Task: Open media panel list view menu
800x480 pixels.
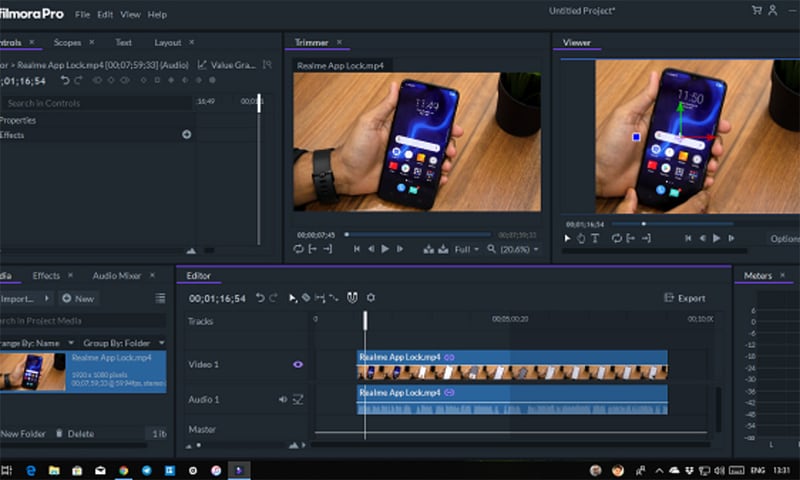Action: coord(160,298)
